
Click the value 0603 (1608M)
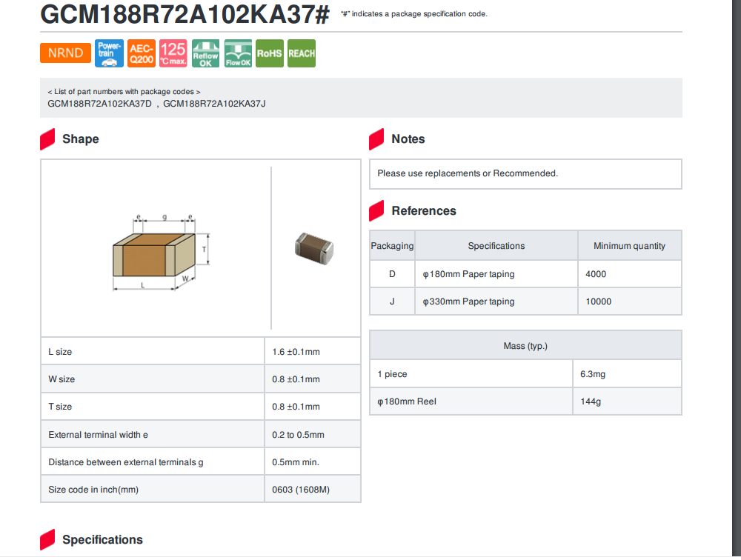[301, 490]
